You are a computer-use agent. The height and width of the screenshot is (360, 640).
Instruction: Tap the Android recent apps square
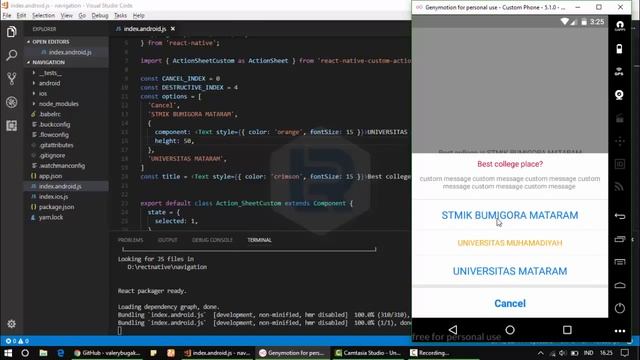(567, 330)
